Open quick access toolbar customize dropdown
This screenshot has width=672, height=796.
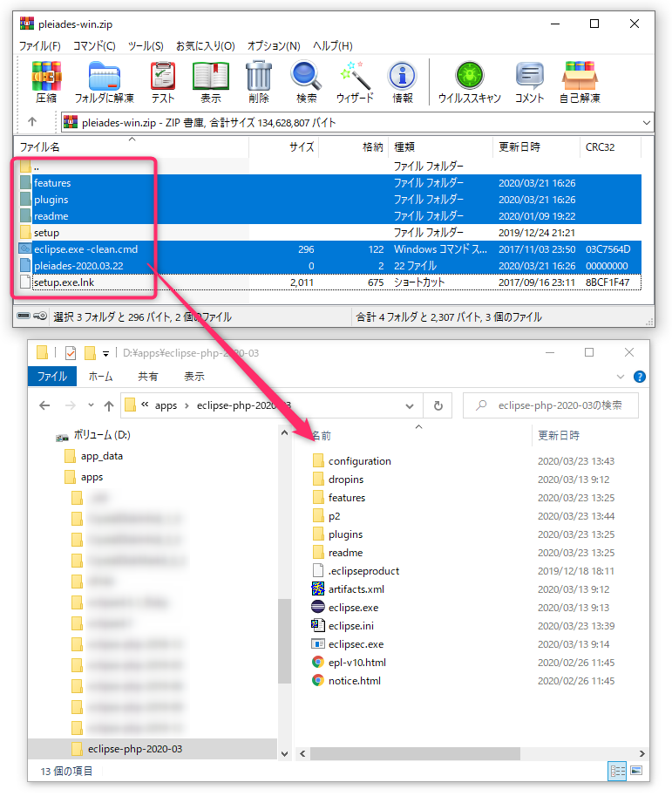(105, 353)
